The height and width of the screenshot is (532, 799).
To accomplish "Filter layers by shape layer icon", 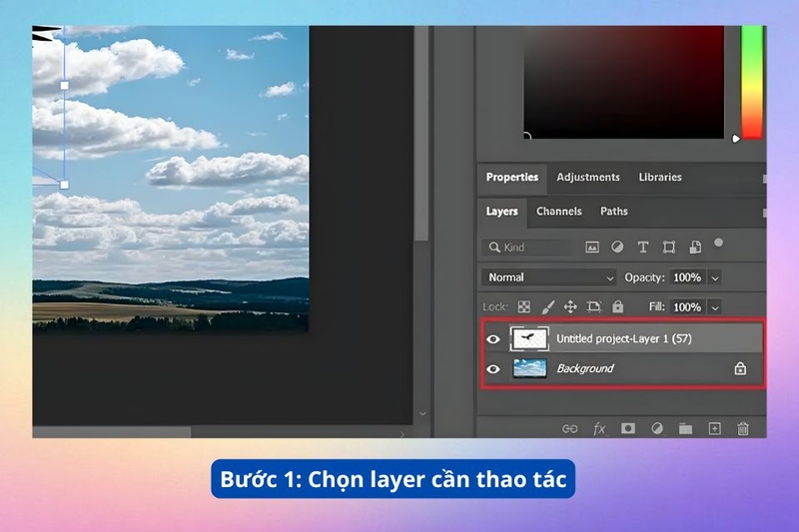I will pos(668,248).
